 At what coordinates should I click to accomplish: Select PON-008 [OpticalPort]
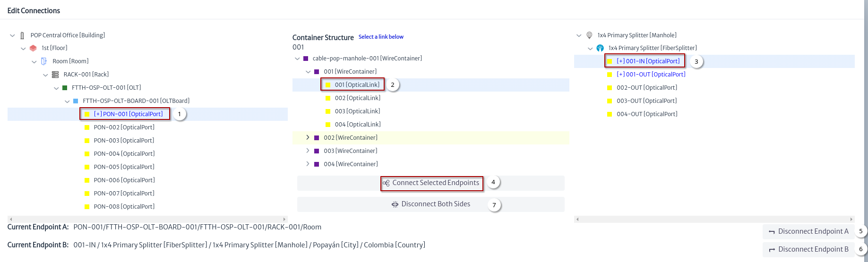[124, 207]
